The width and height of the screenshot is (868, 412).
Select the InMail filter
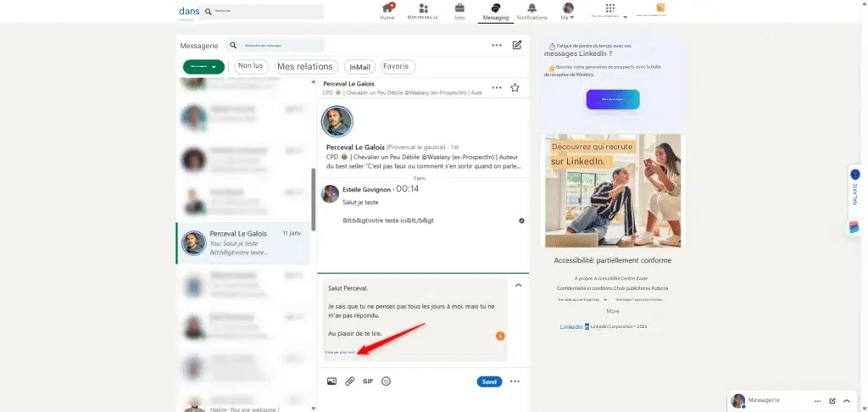[359, 67]
